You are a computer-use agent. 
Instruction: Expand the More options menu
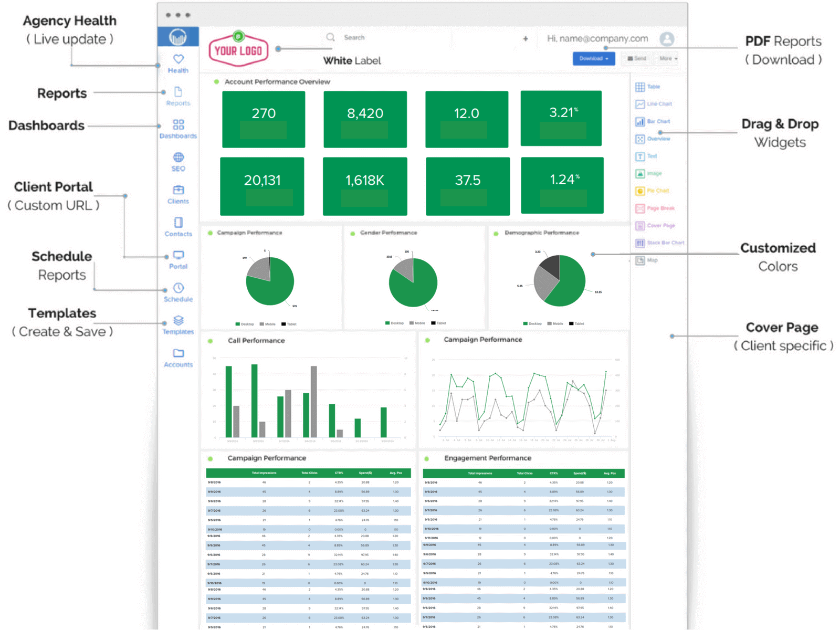pos(667,58)
